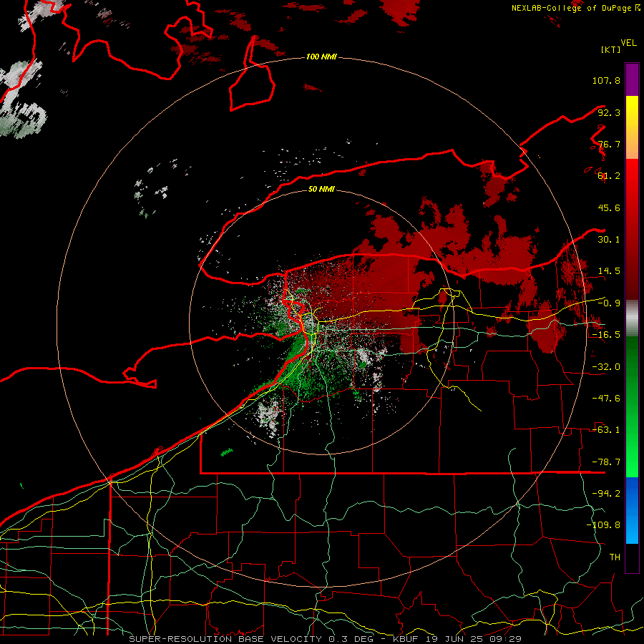The image size is (644, 644).
Task: Click the -109.8 legend value
Action: pos(603,525)
